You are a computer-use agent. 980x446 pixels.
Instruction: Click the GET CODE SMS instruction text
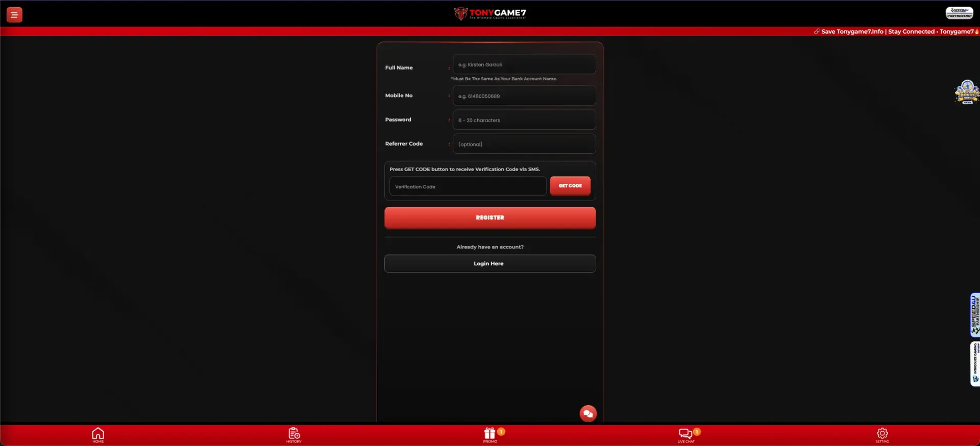pos(464,169)
